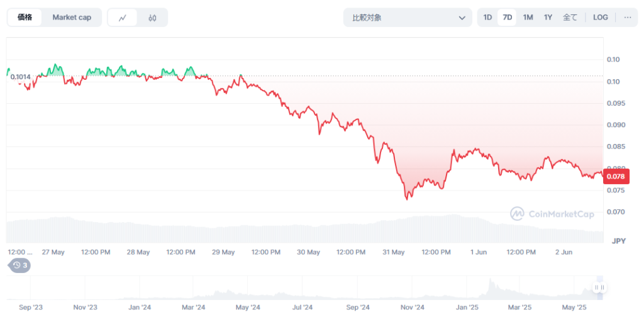Switch to candlestick chart icon
The width and height of the screenshot is (644, 327).
click(152, 18)
